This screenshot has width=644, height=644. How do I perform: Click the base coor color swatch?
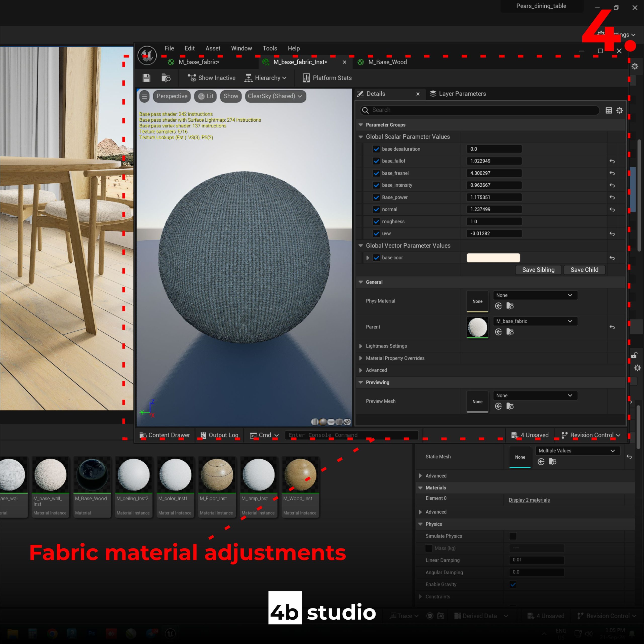tap(493, 258)
